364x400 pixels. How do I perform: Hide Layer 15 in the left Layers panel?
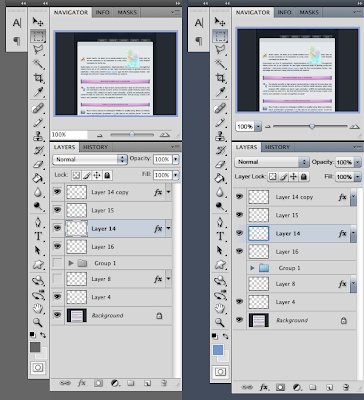tap(58, 210)
